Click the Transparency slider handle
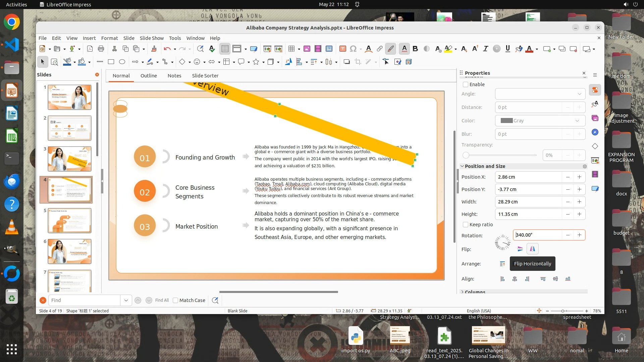644x362 pixels. click(466, 155)
